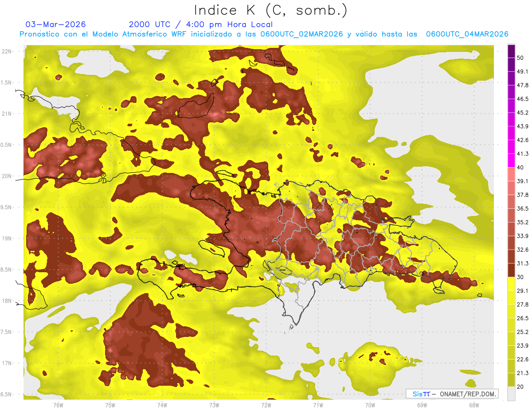The height and width of the screenshot is (411, 532).
Task: Click the '21.3' colorbar value
Action: click(x=523, y=373)
